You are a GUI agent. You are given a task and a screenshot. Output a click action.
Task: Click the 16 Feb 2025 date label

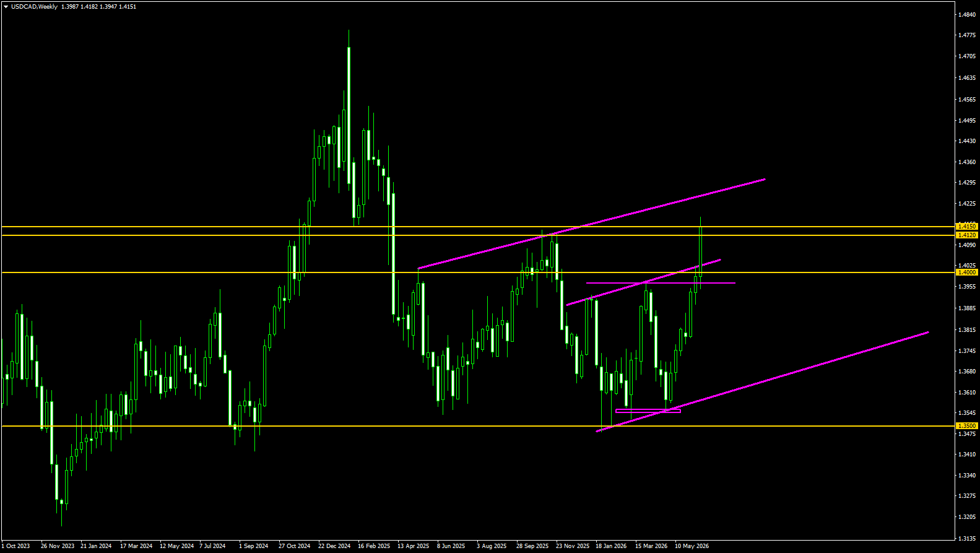(374, 546)
